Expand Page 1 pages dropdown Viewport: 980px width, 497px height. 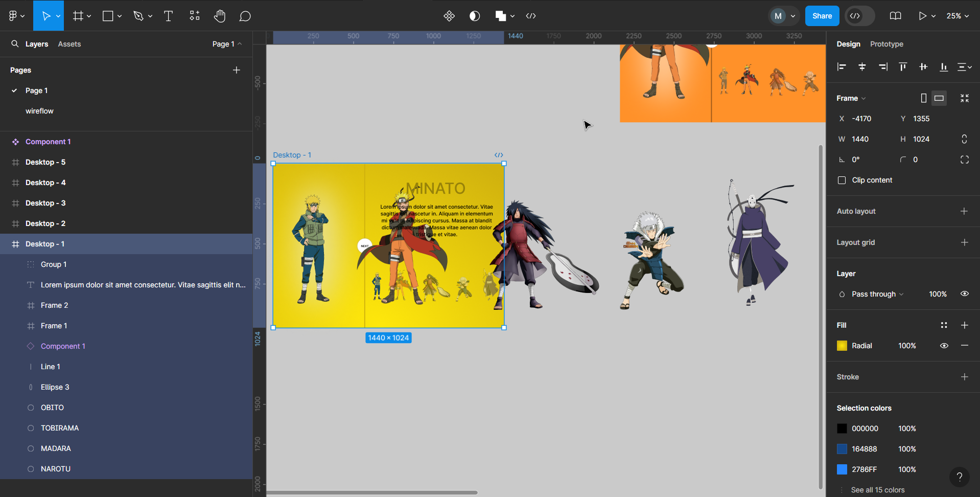tap(227, 44)
